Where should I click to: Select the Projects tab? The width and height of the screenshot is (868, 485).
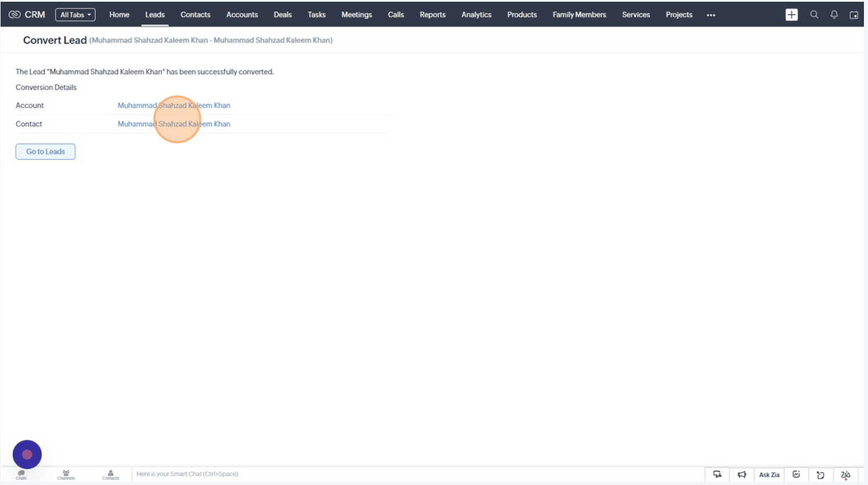coord(679,14)
